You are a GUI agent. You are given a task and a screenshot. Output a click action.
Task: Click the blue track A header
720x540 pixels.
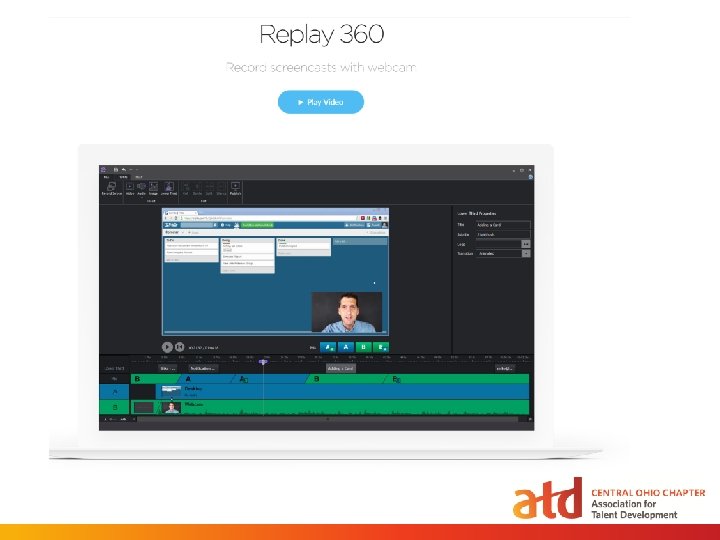click(x=115, y=392)
